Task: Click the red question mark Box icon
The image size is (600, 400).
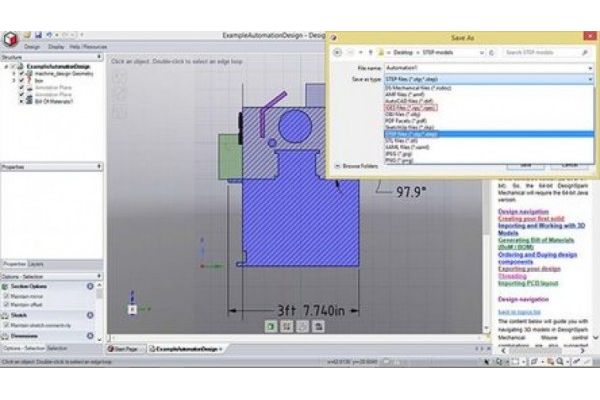Action: [x=28, y=80]
